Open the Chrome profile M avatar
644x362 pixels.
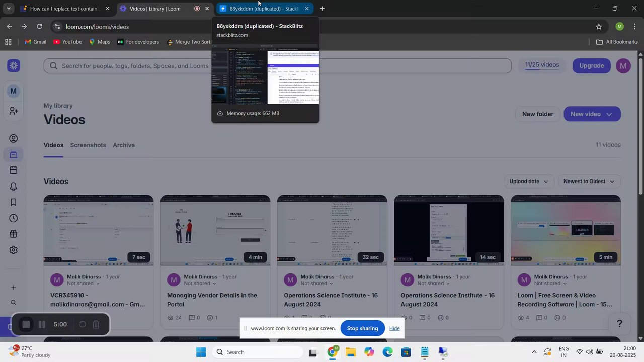coord(620,27)
